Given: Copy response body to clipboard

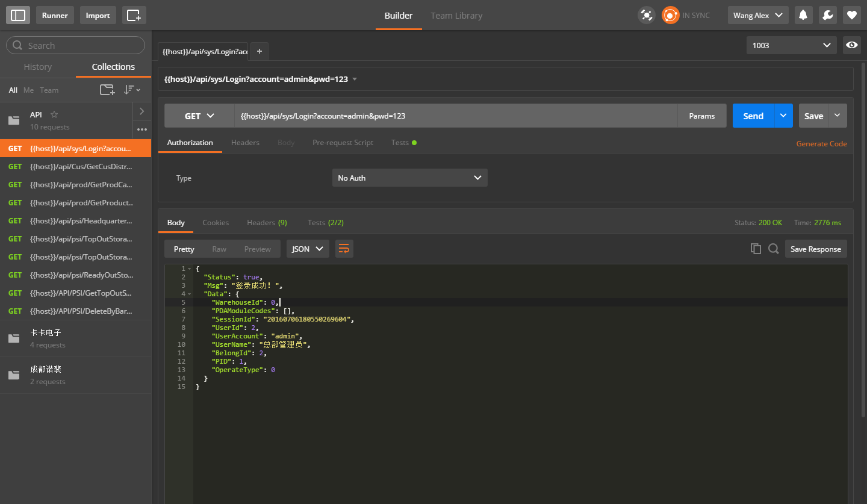Looking at the screenshot, I should [756, 249].
